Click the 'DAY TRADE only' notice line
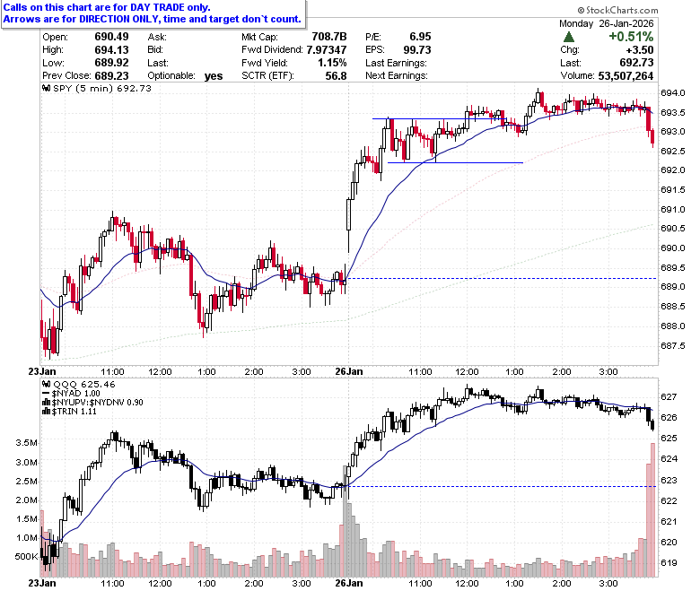Image resolution: width=700 pixels, height=591 pixels. [107, 7]
